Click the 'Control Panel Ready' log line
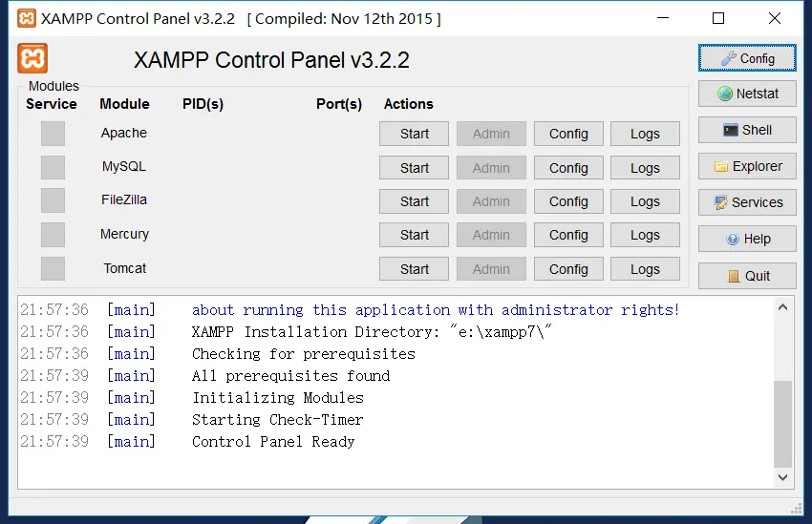The height and width of the screenshot is (524, 812). click(273, 442)
